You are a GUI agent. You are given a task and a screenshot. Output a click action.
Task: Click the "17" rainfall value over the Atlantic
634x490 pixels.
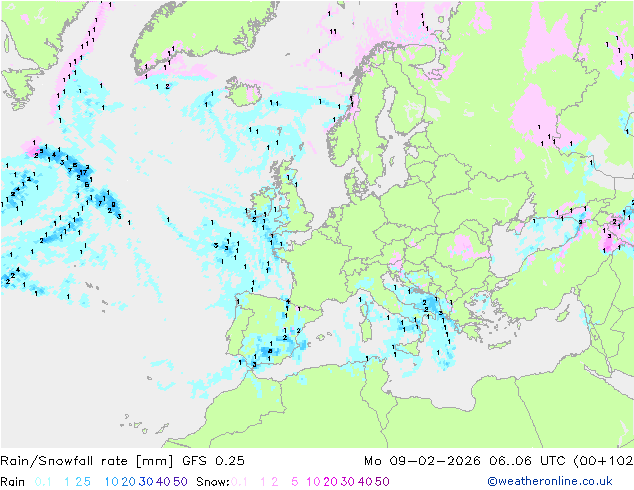[x=83, y=173]
